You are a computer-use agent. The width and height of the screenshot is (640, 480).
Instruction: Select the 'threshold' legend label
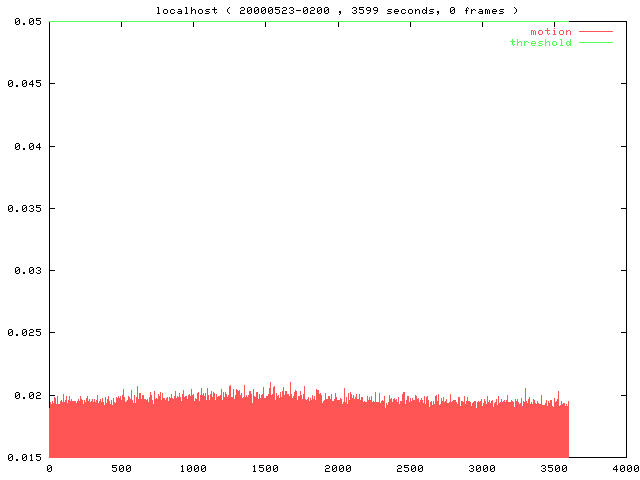[x=540, y=43]
